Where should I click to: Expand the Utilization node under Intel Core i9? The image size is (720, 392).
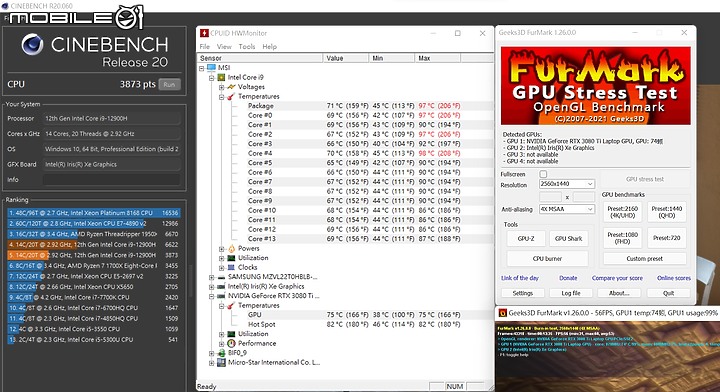point(221,258)
